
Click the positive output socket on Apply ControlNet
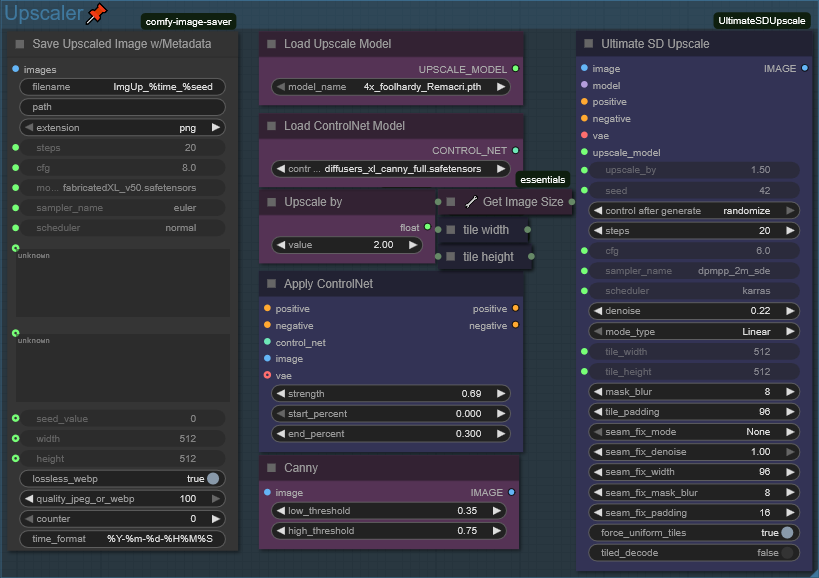tap(516, 308)
